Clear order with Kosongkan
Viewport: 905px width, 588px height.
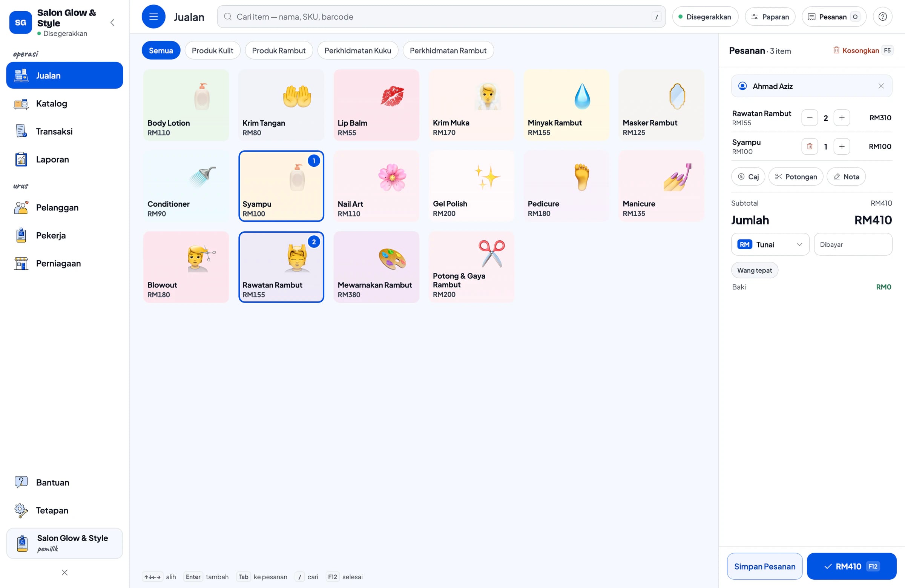pyautogui.click(x=862, y=50)
